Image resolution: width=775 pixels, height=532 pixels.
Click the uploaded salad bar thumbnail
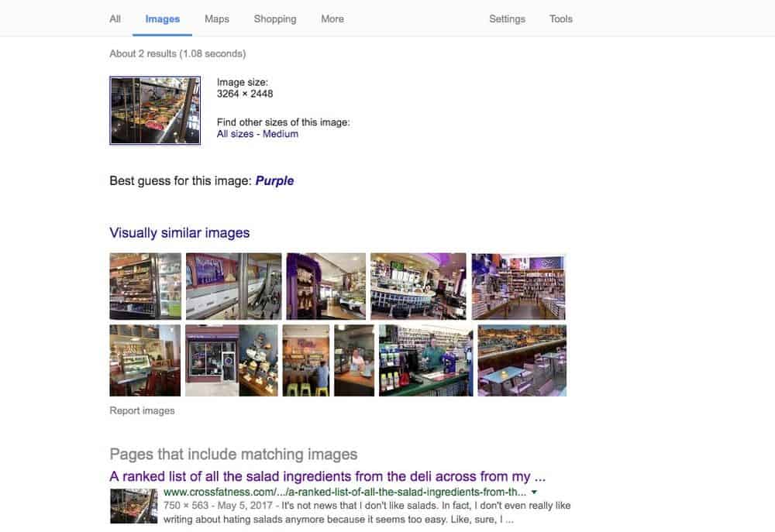[x=155, y=110]
